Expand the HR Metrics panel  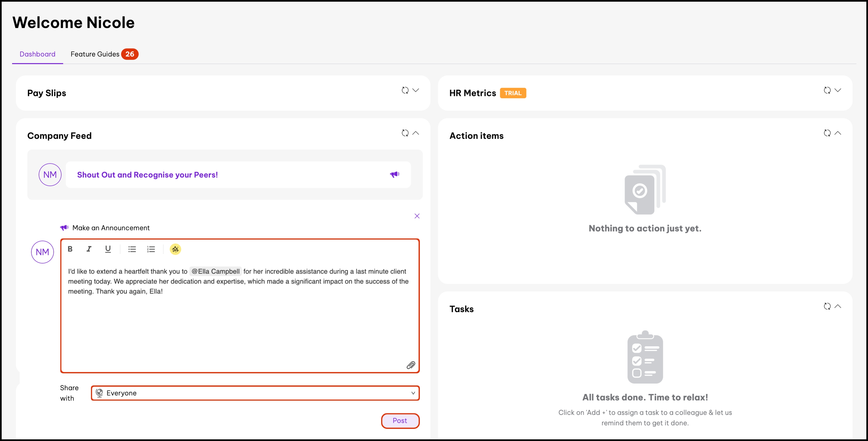[x=838, y=90]
